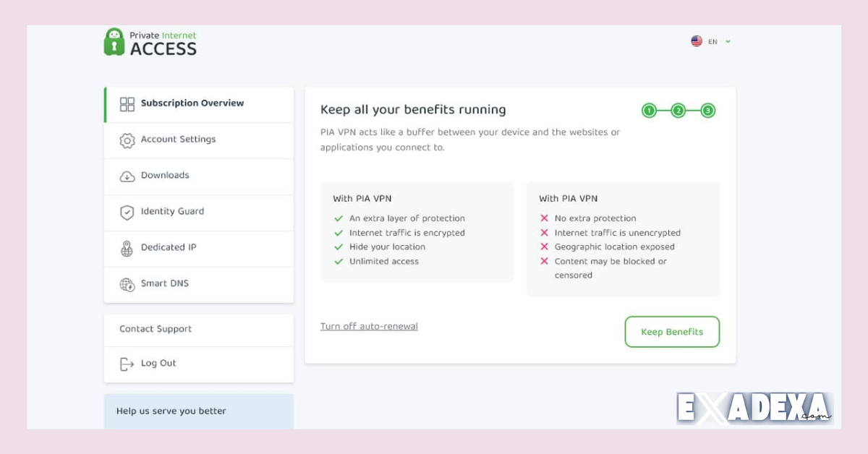Click the Downloads cloud icon
The width and height of the screenshot is (868, 454).
127,176
